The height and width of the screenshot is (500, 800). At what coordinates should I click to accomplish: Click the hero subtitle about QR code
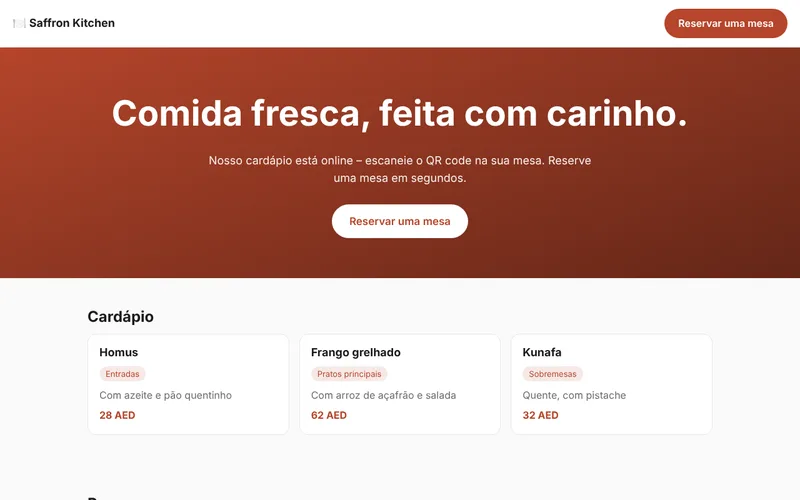pyautogui.click(x=399, y=169)
